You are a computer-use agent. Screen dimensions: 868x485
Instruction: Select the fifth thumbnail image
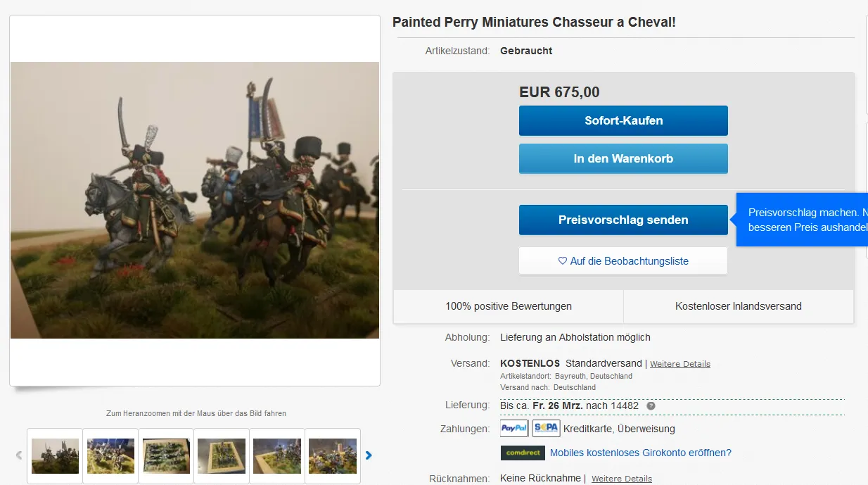[x=277, y=456]
